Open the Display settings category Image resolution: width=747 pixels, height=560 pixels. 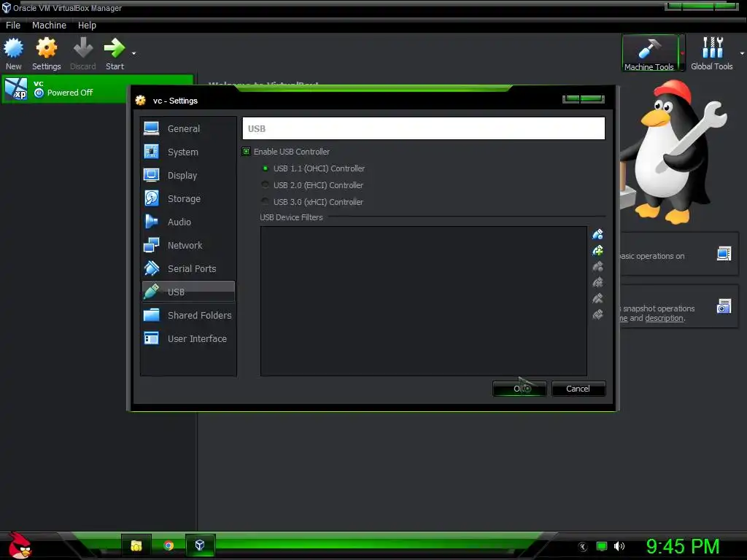click(188, 175)
